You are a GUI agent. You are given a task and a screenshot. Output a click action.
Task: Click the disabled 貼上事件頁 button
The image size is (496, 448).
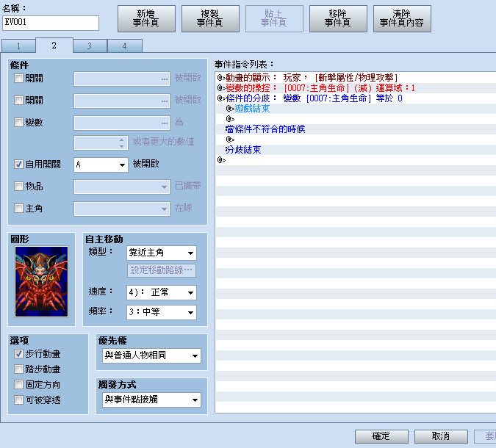coord(274,18)
